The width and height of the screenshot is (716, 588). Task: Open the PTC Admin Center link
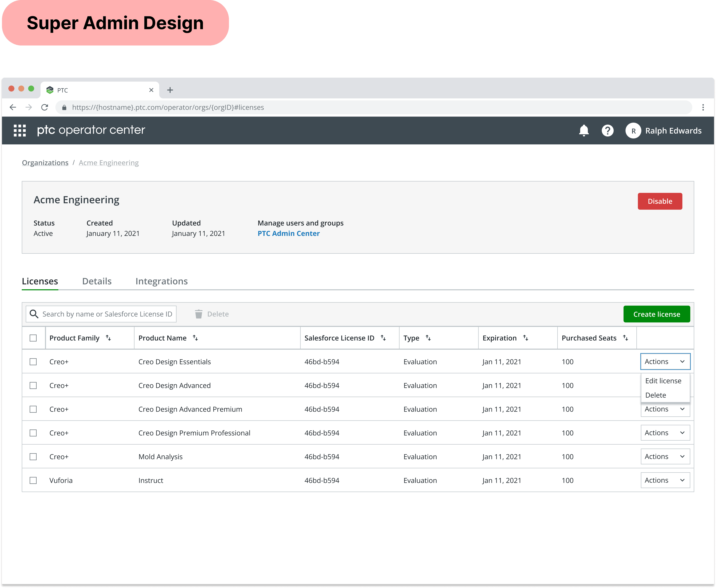coord(289,233)
